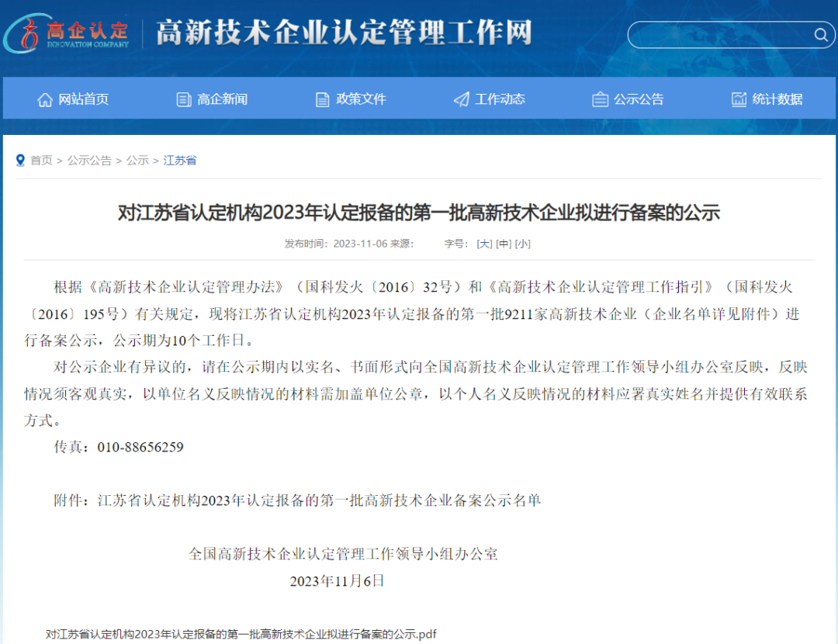Click the 高企认定 site logo
The image size is (838, 644).
point(67,33)
